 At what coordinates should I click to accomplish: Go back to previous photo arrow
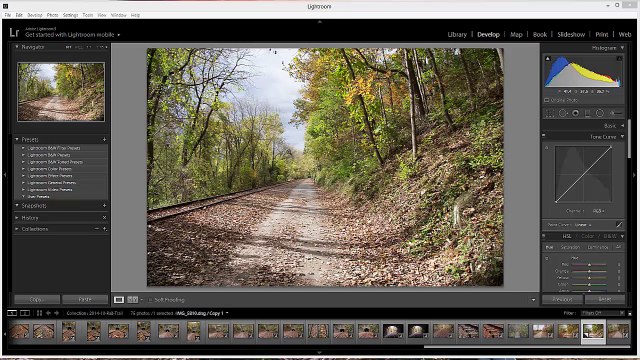pyautogui.click(x=48, y=313)
